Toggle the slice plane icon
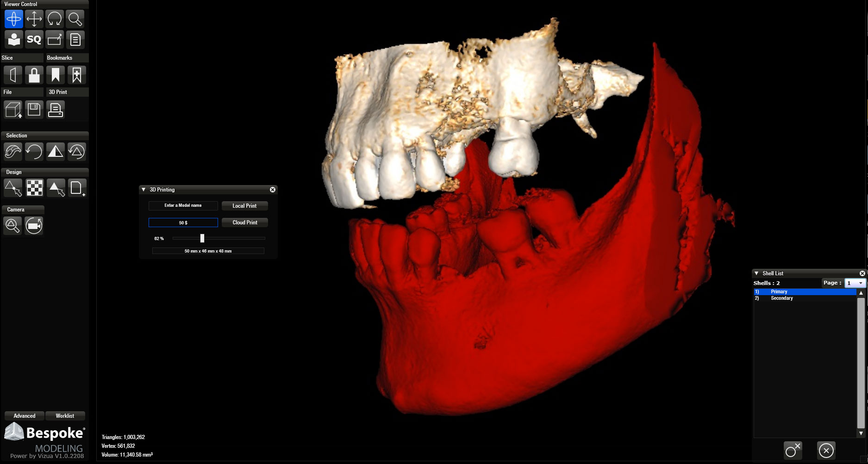Screen dimensions: 868x464 point(13,74)
